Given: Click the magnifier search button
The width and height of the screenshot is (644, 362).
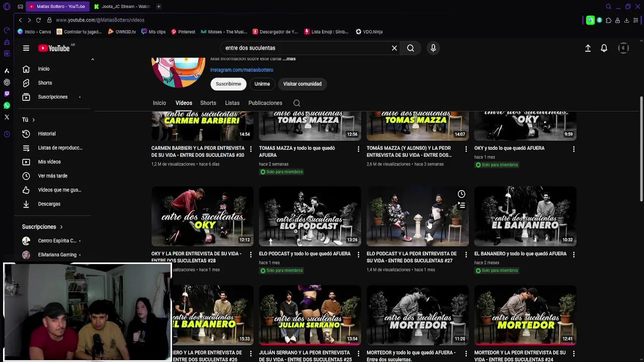Looking at the screenshot, I should tap(411, 48).
